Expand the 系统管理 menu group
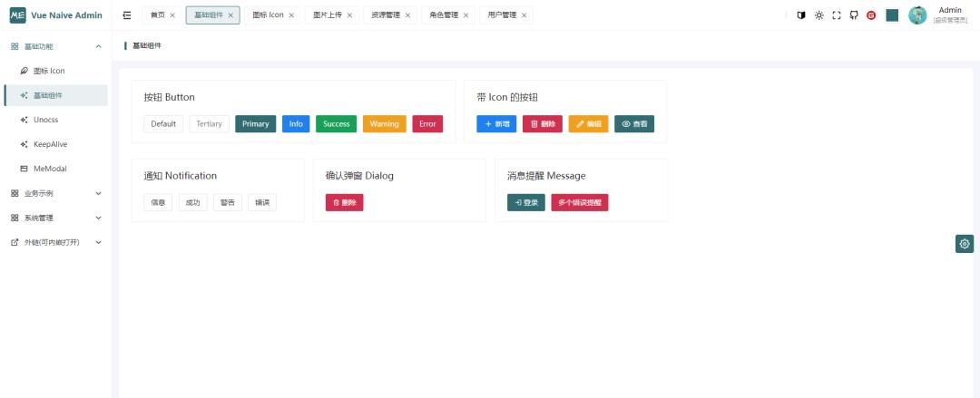Screen dimensions: 980x398 [55, 218]
